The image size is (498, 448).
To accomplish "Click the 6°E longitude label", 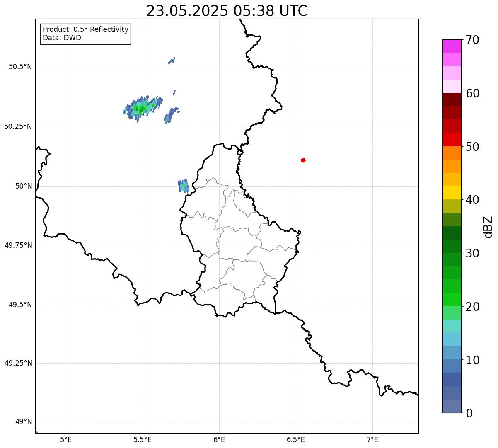I will click(x=219, y=440).
